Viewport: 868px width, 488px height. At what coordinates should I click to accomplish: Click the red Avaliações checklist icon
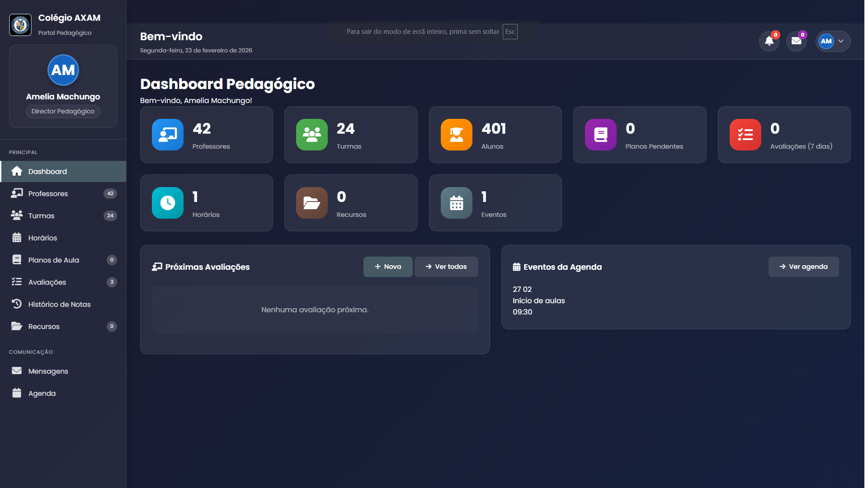pos(745,135)
